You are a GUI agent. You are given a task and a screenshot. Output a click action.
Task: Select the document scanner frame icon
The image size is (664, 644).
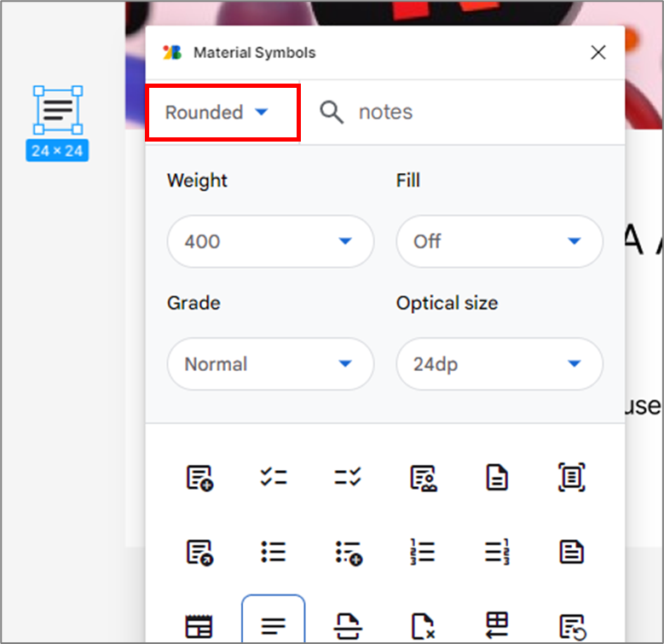pyautogui.click(x=572, y=478)
